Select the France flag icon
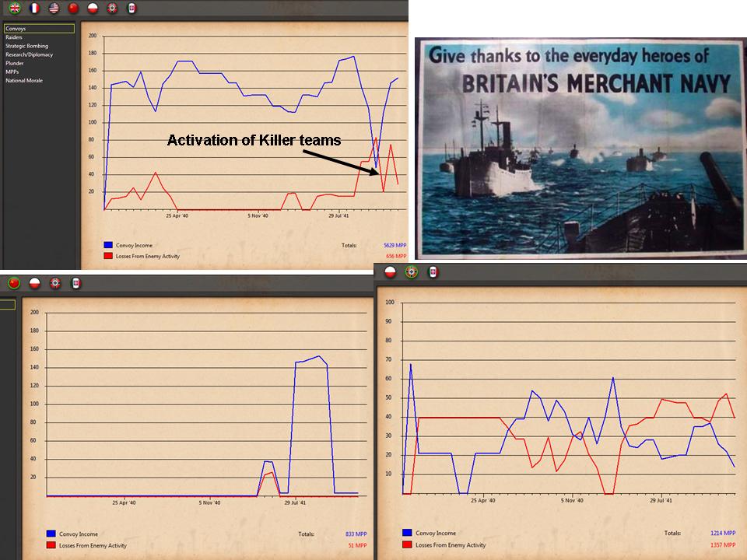747x560 pixels. click(x=34, y=8)
